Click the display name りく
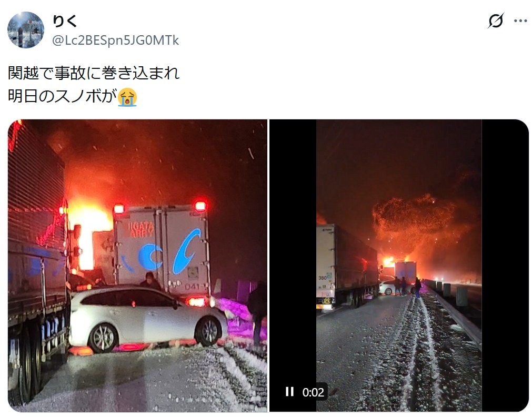Viewport: 532px width, 417px height. tap(65, 21)
